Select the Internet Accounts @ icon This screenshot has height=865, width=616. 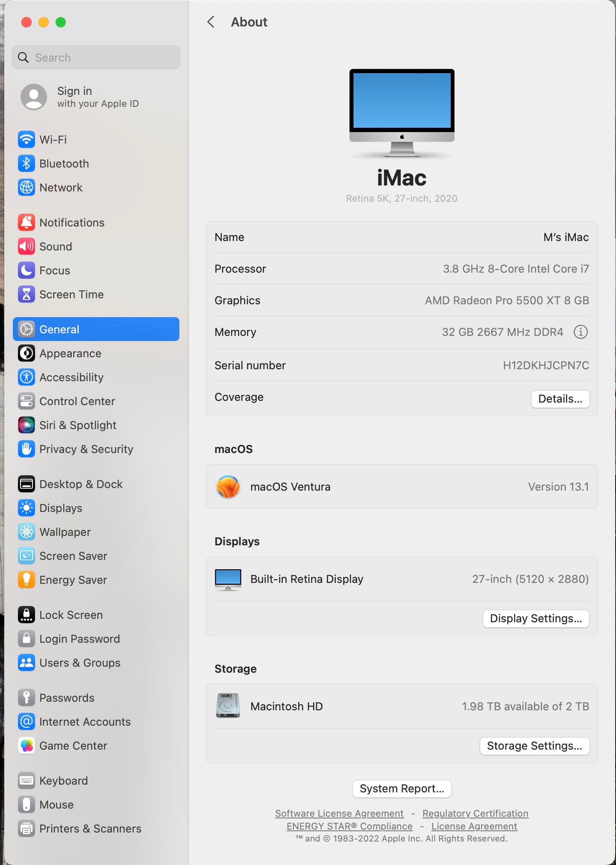pos(26,721)
